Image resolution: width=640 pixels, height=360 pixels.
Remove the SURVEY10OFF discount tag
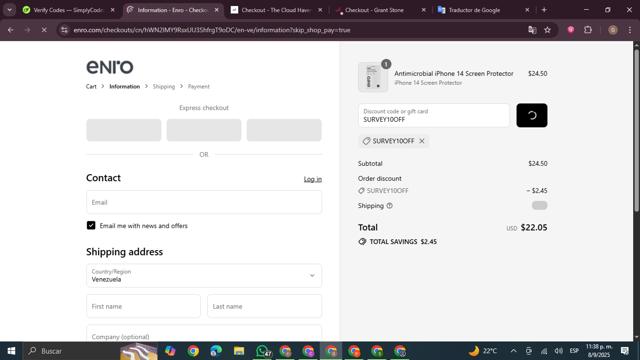(x=422, y=141)
